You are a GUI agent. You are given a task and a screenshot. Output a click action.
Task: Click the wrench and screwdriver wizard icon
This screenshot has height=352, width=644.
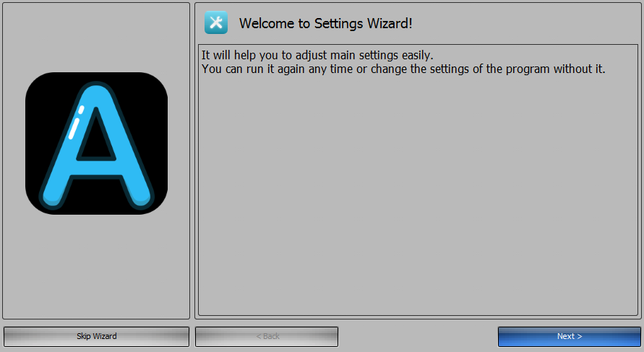click(216, 22)
